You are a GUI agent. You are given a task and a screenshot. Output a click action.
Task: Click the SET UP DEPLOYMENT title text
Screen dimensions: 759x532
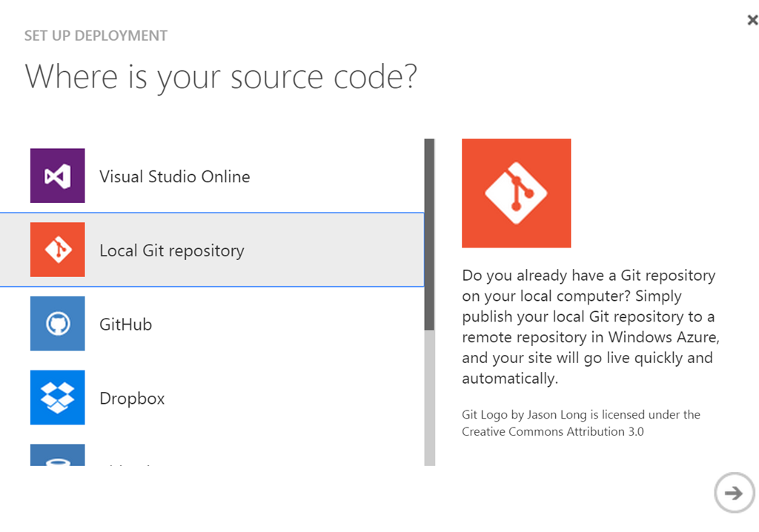tap(96, 36)
